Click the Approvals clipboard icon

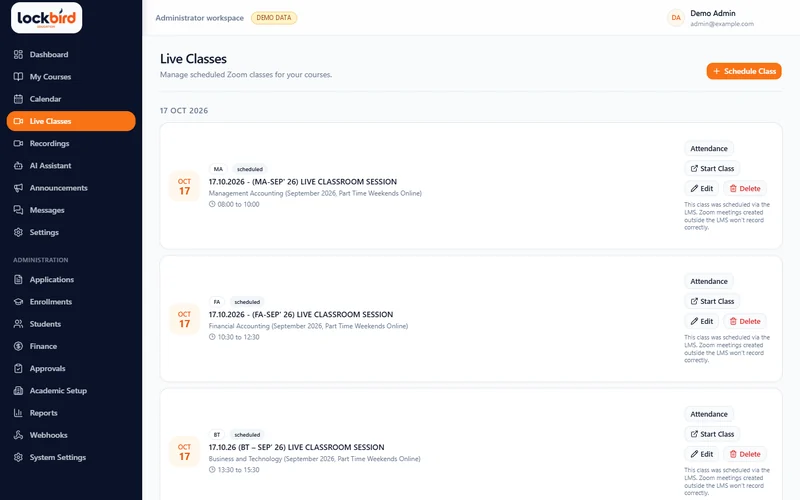pos(18,368)
